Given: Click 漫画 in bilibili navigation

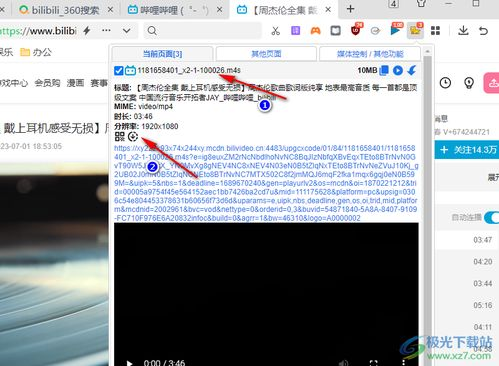Looking at the screenshot, I should coord(75,83).
